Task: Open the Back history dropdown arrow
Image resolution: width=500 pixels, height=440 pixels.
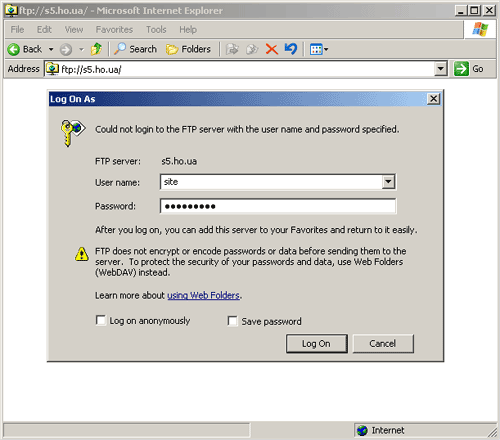Action: [51, 49]
